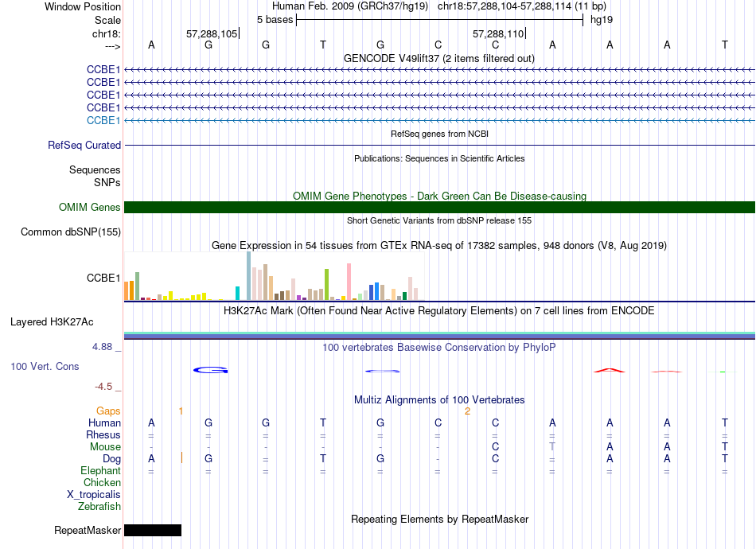
Task: Click the bright green GTEx expression bar
Action: [x=326, y=285]
